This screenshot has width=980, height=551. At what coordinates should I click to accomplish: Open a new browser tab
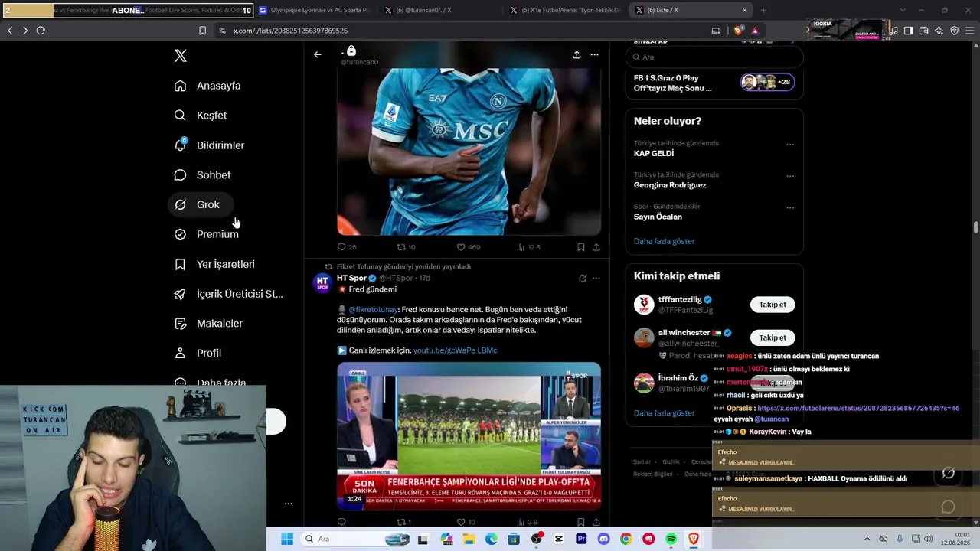click(x=763, y=10)
